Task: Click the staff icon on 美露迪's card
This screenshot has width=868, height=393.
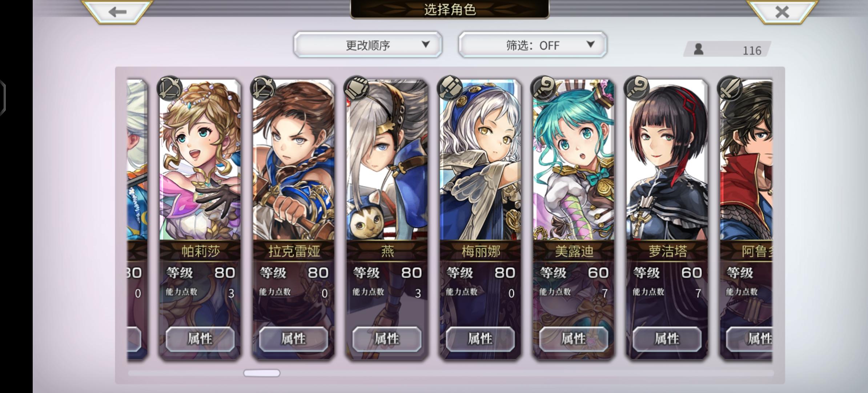Action: [543, 88]
